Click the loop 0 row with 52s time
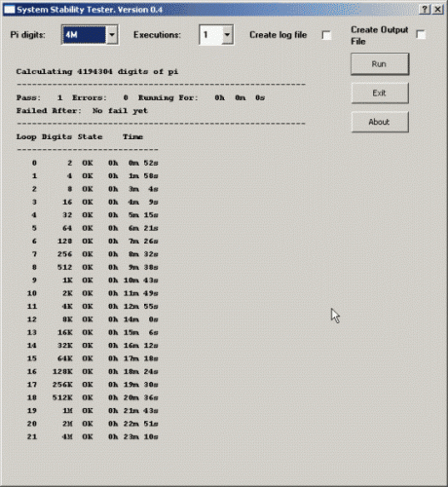This screenshot has width=448, height=487. pyautogui.click(x=94, y=163)
